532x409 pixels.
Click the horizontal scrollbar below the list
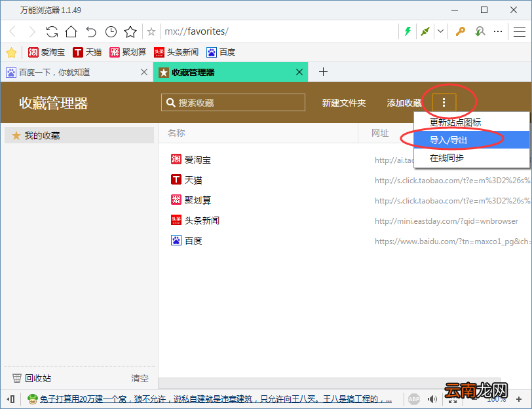click(x=329, y=383)
